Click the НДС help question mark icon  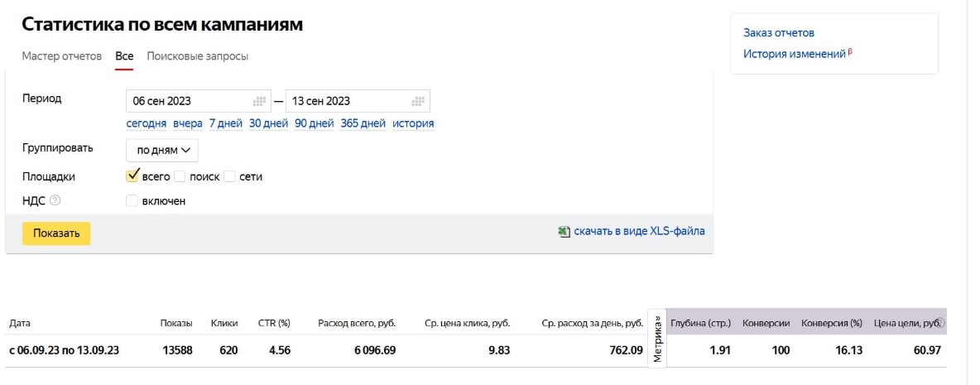pyautogui.click(x=55, y=200)
